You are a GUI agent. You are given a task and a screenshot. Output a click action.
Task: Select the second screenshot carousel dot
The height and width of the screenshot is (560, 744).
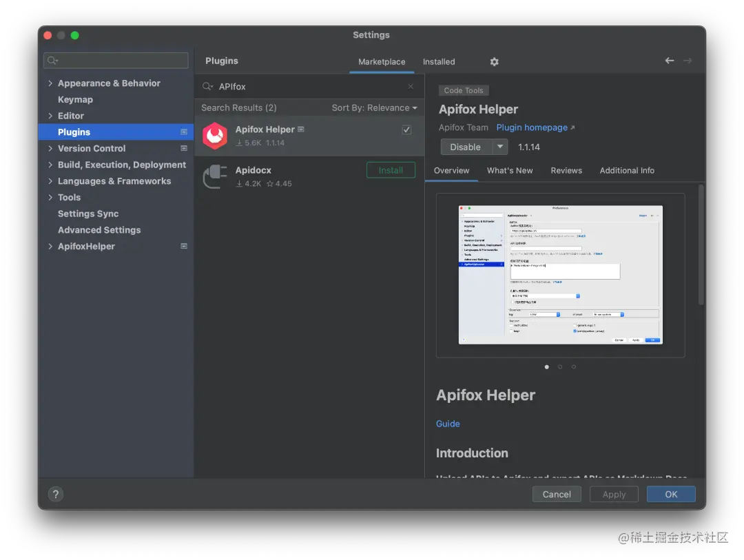click(560, 367)
